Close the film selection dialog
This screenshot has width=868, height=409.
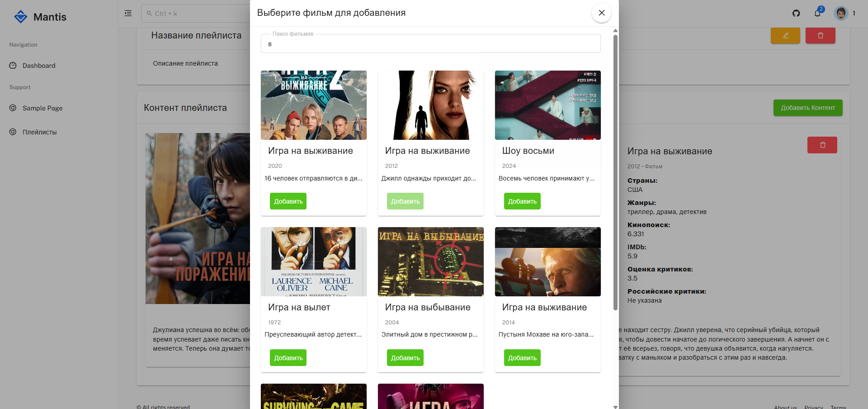click(601, 13)
